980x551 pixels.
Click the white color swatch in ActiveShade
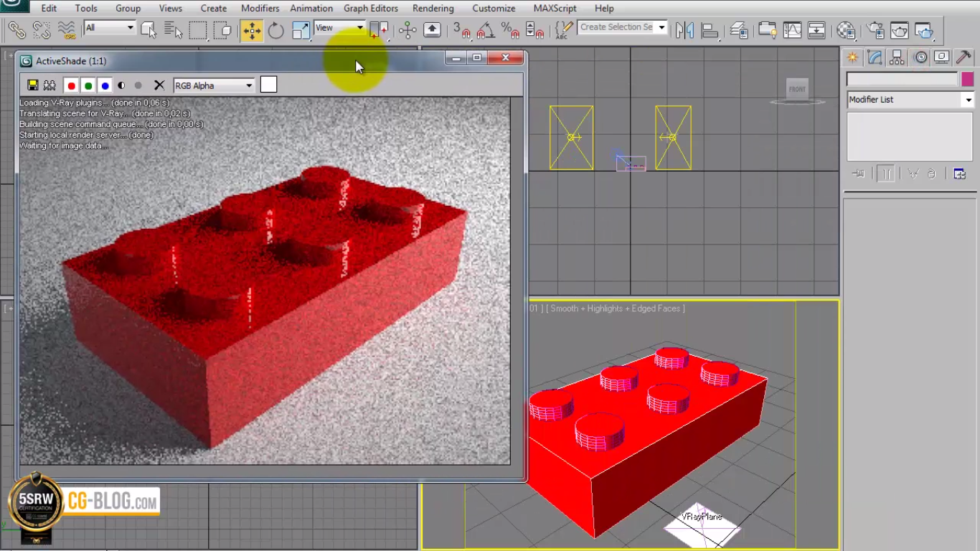[x=268, y=85]
